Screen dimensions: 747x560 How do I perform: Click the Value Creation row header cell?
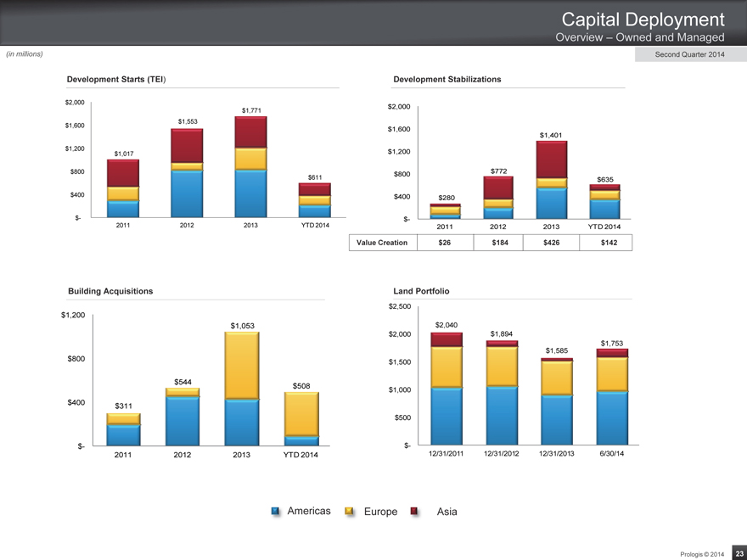(382, 243)
